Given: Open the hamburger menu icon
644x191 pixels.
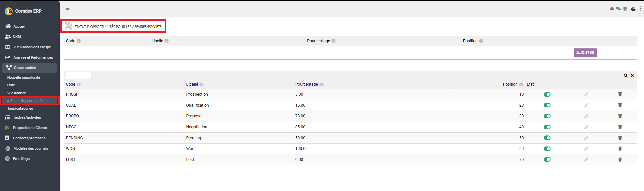Looking at the screenshot, I should [x=67, y=8].
